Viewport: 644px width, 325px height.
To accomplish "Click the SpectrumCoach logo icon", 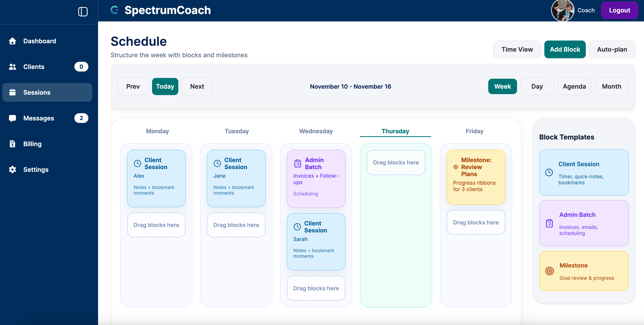I will [114, 10].
